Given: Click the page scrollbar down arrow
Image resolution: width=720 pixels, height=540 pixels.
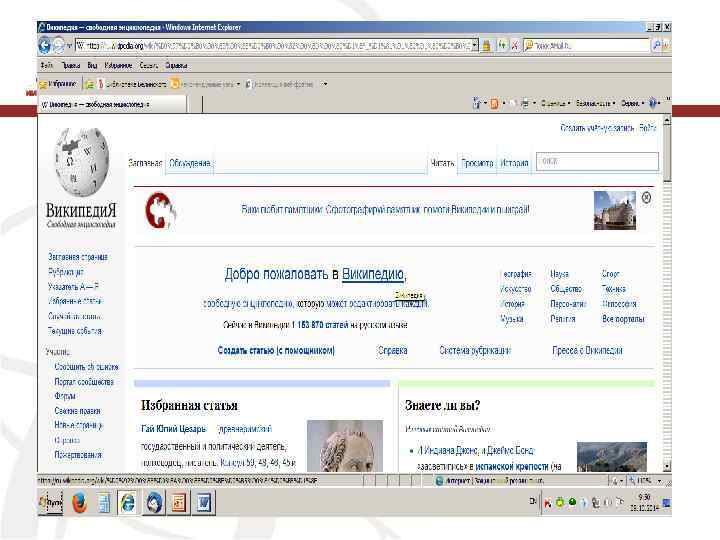Looking at the screenshot, I should pyautogui.click(x=667, y=467).
